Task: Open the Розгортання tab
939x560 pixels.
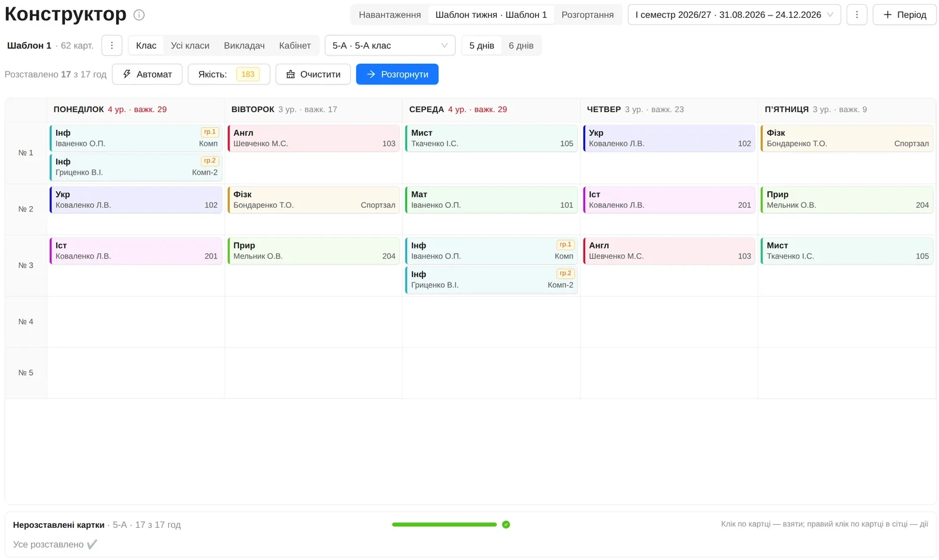Action: click(x=587, y=15)
